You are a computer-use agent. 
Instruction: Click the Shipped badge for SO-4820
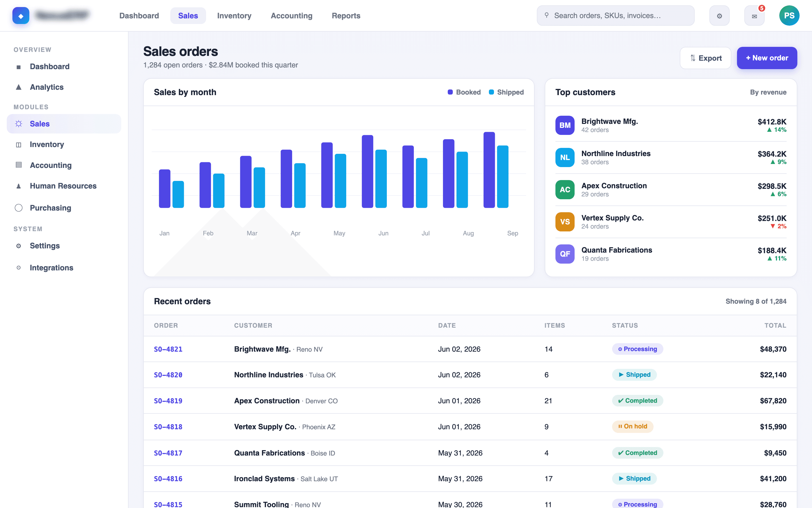(634, 375)
